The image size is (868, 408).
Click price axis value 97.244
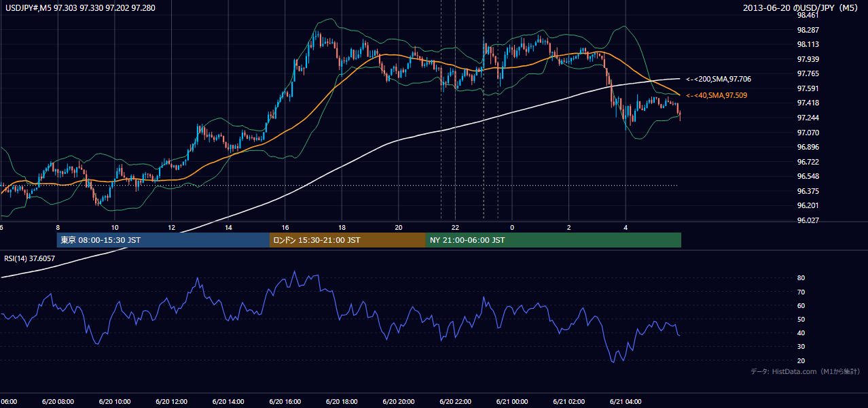click(x=808, y=118)
